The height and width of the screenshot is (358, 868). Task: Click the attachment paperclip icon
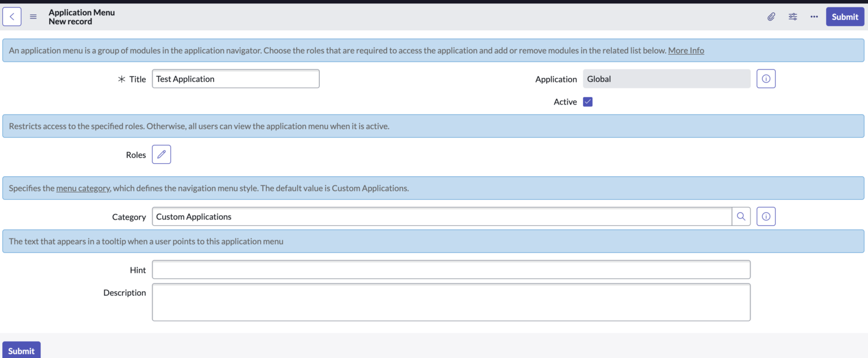tap(771, 16)
